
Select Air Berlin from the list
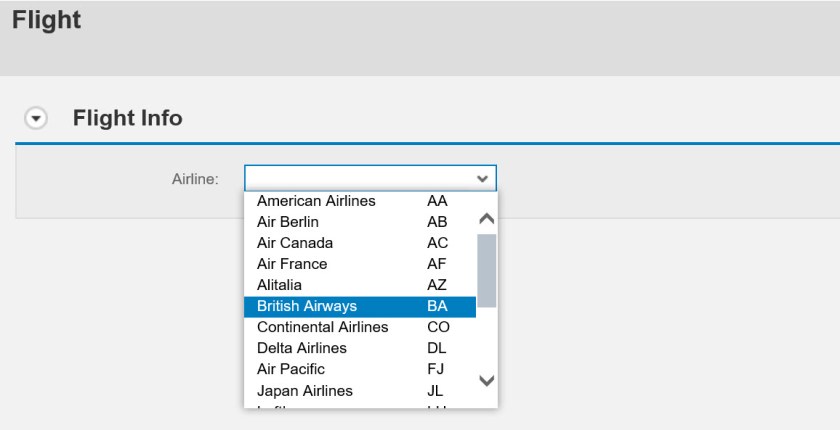tap(288, 222)
